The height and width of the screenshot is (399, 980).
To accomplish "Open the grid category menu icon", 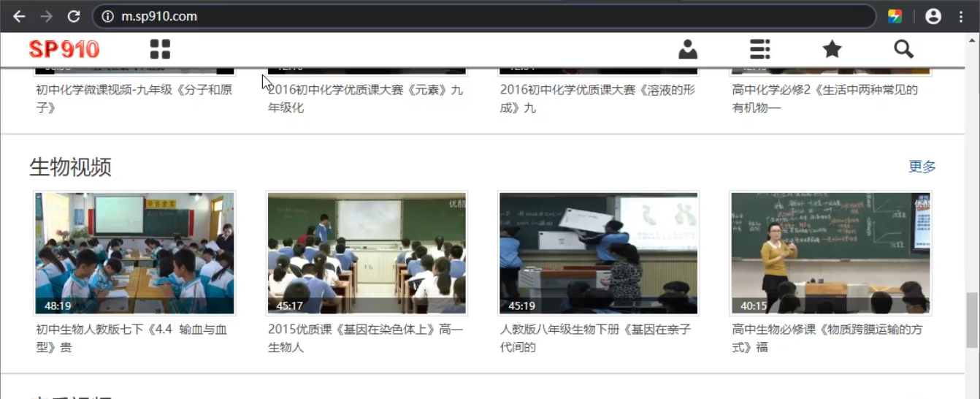I will point(160,50).
